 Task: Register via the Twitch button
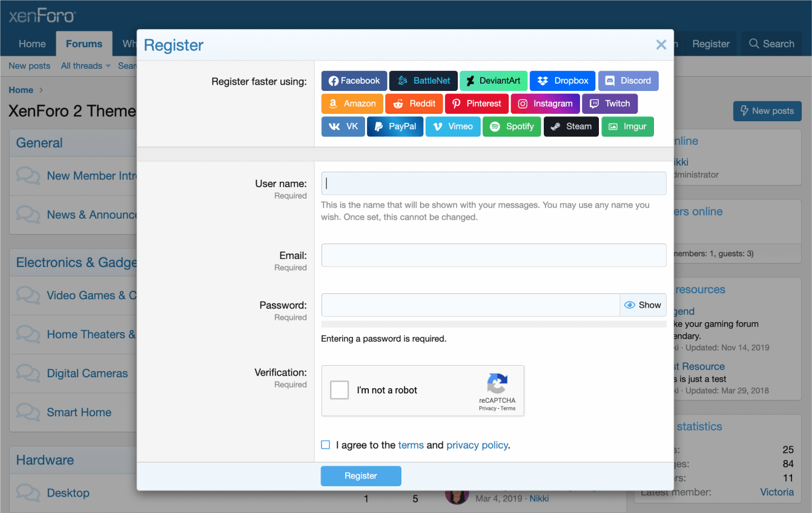click(610, 104)
